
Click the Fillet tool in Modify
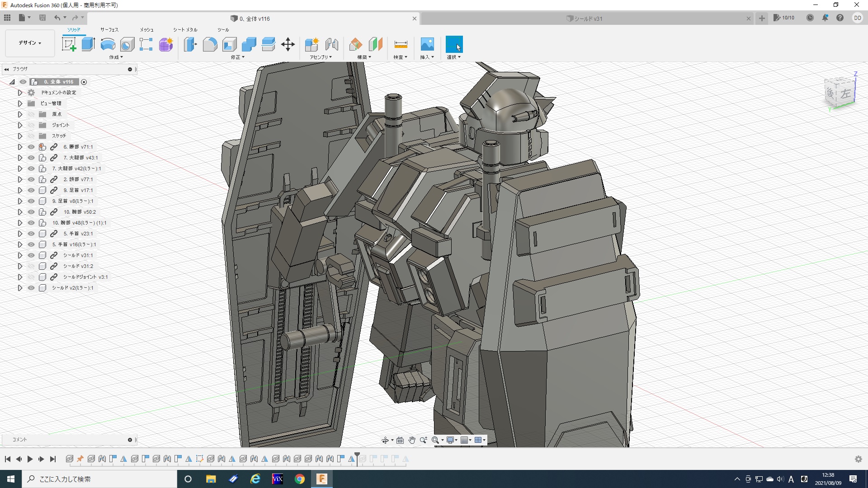210,44
